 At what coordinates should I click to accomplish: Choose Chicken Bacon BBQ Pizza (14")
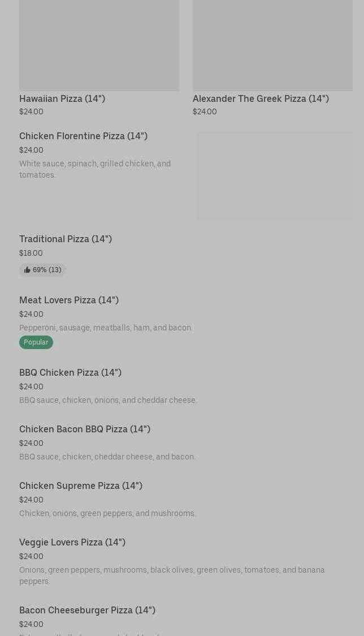[x=85, y=429]
